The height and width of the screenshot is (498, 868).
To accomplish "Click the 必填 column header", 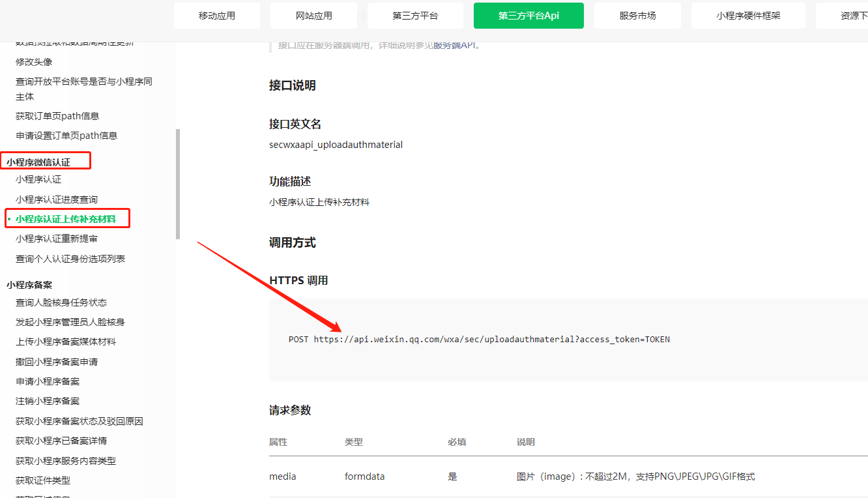I will click(x=457, y=442).
